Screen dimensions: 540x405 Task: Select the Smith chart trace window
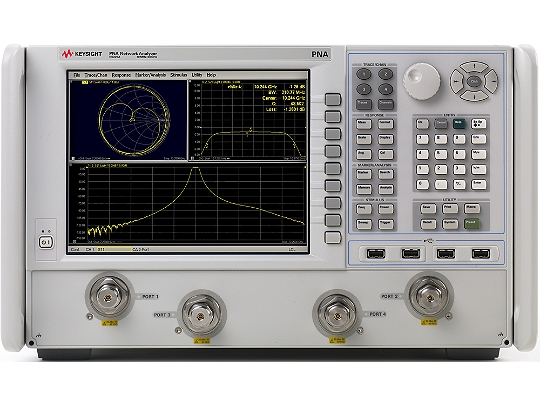pos(128,120)
